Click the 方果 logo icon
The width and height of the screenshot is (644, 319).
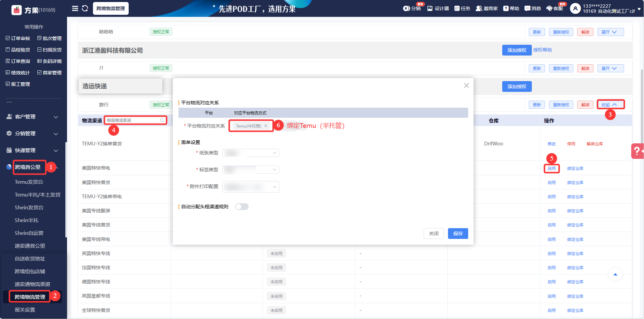tap(17, 10)
